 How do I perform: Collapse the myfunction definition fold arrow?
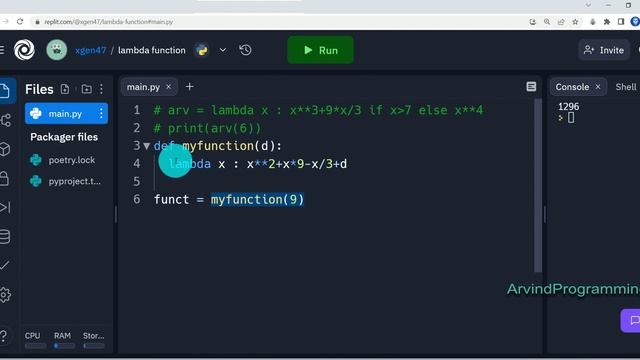point(147,146)
